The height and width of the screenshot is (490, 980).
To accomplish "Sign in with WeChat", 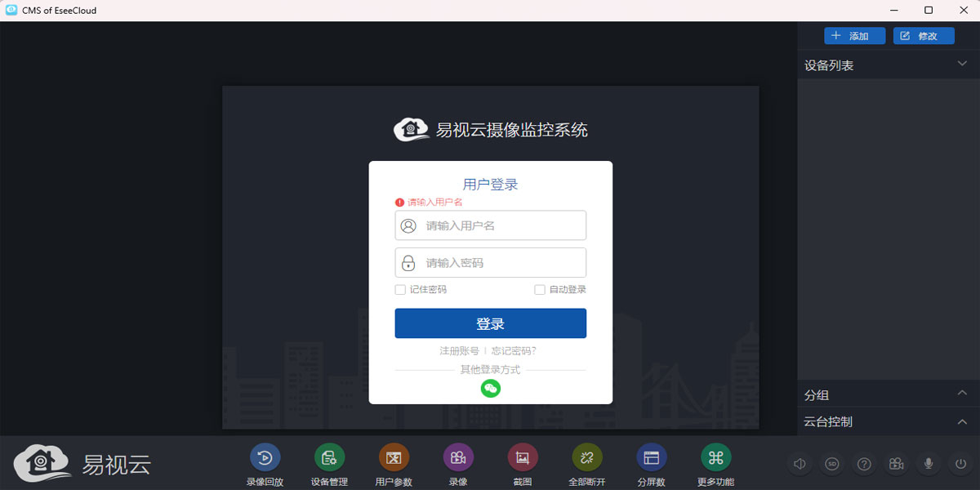I will point(490,388).
